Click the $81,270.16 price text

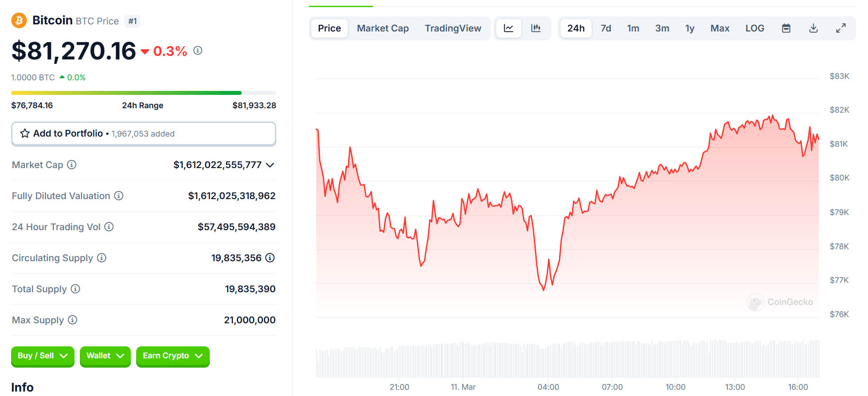click(x=74, y=51)
